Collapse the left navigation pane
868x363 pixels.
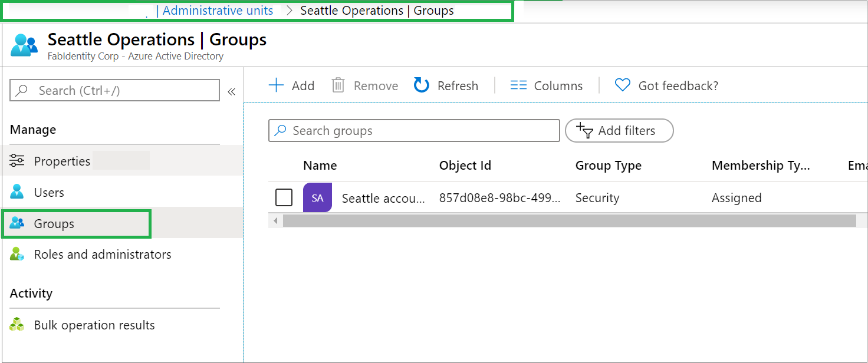point(232,91)
